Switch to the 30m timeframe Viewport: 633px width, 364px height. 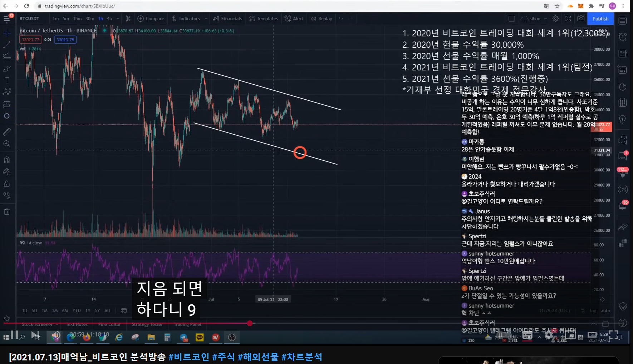click(x=90, y=19)
